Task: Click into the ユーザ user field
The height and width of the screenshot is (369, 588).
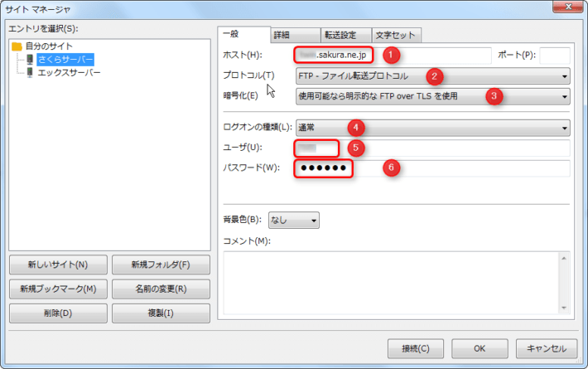Action: coord(433,148)
